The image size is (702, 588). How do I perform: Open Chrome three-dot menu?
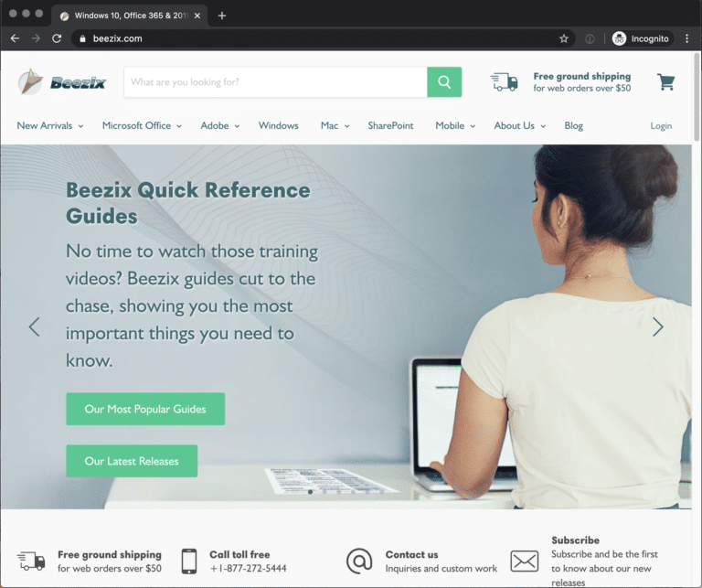[x=686, y=38]
